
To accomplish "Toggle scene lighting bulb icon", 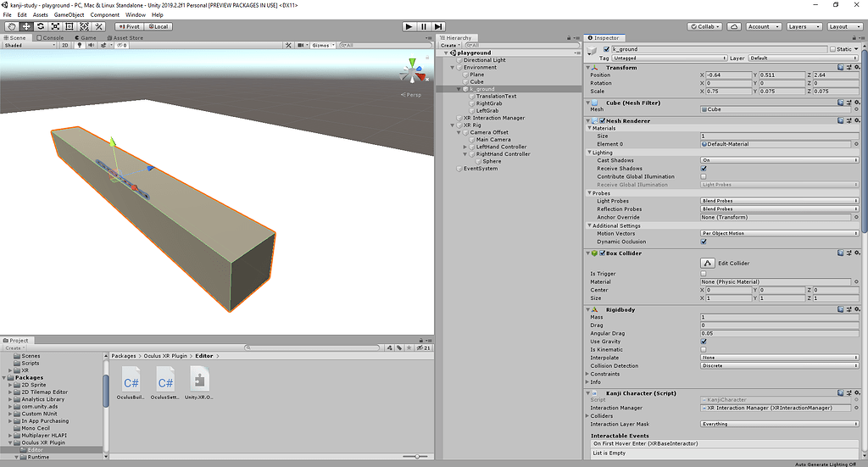I will tap(80, 45).
